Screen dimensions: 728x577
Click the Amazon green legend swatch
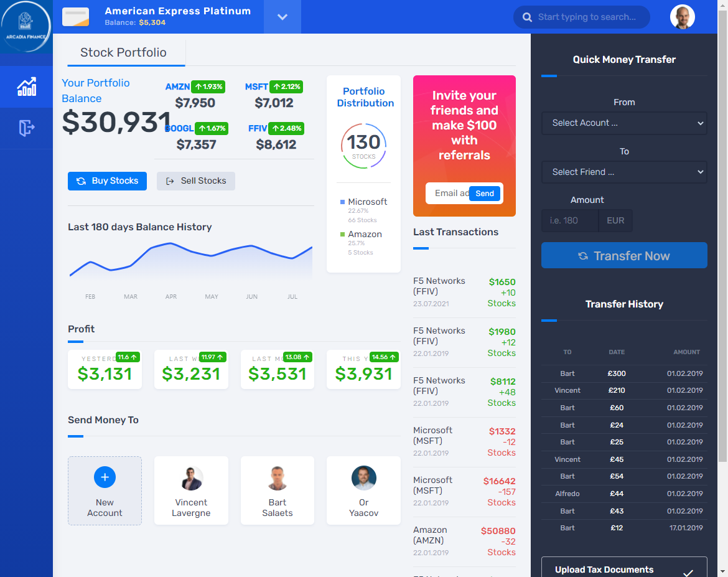(343, 235)
